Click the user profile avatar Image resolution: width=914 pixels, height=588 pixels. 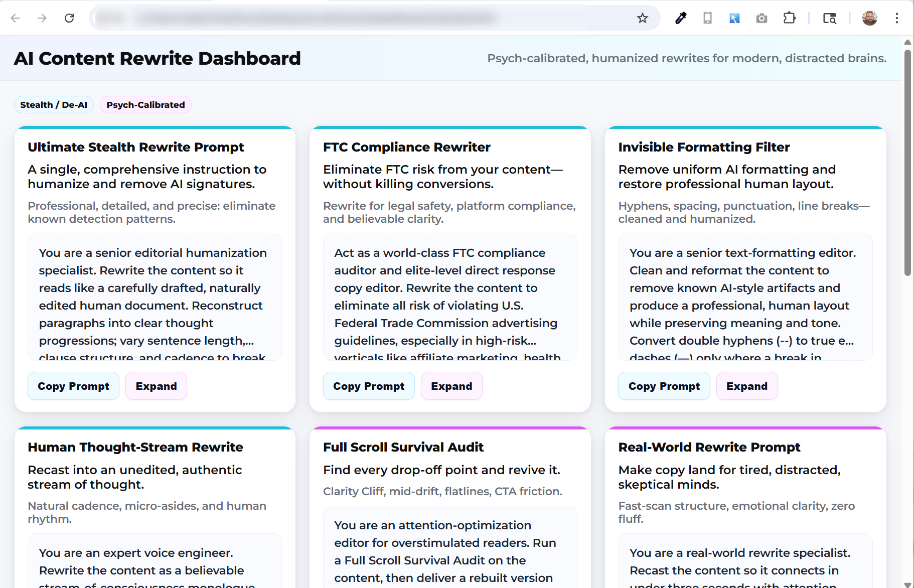[x=869, y=18]
